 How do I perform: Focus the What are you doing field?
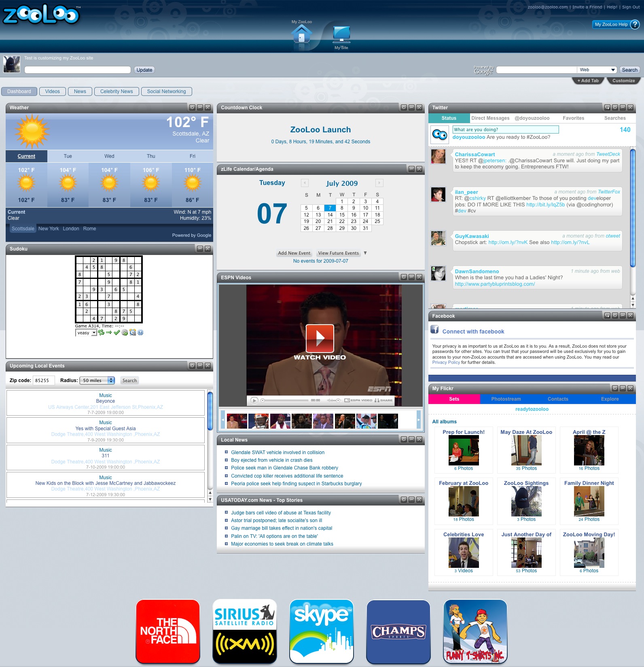click(x=506, y=130)
